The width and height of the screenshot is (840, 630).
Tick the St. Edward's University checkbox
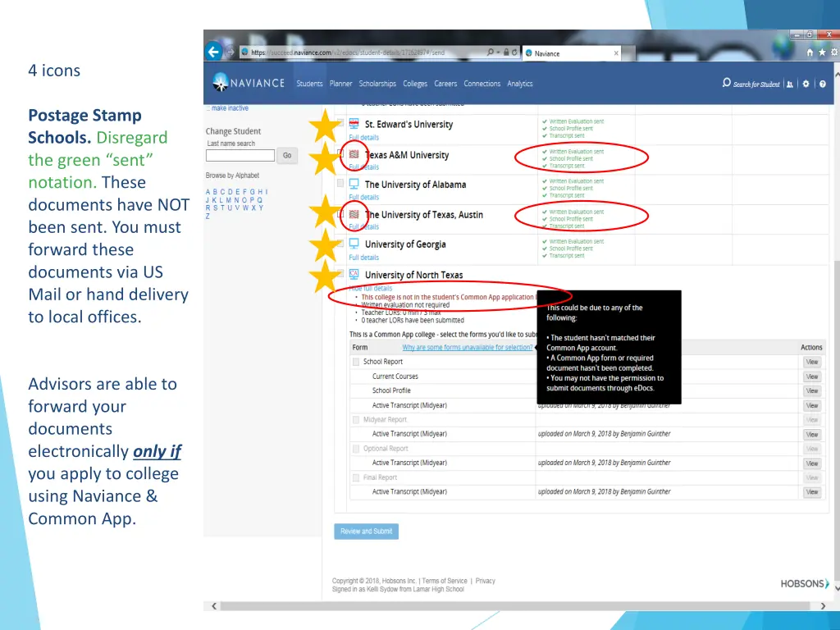coord(340,124)
